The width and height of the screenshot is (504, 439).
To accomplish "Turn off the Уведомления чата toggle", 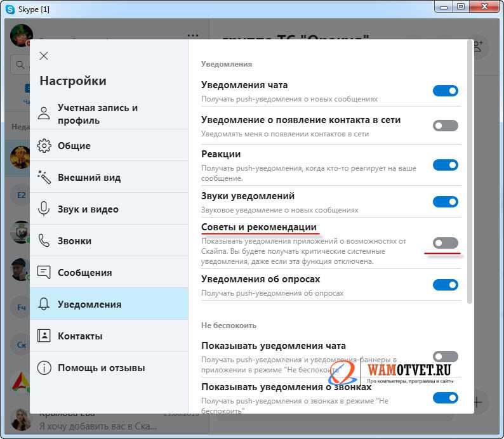I will 445,91.
